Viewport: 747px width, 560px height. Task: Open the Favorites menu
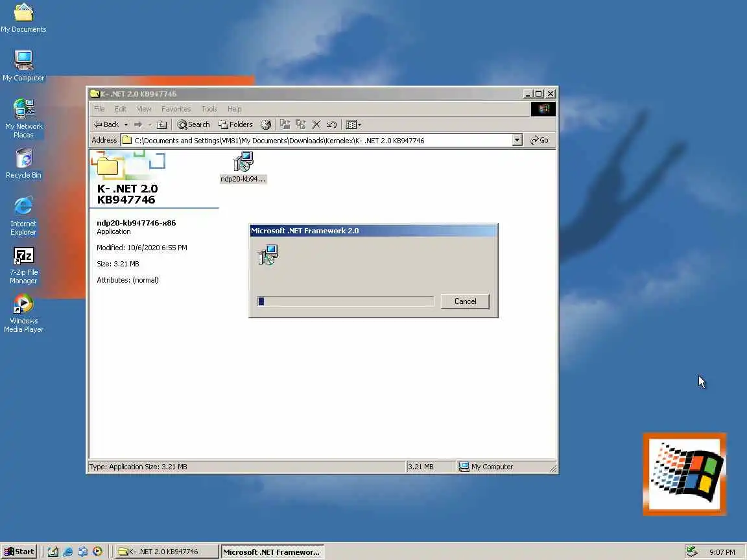[176, 109]
